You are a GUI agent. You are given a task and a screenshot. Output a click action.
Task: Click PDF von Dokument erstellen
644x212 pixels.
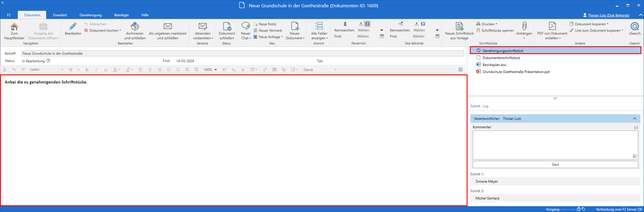552,31
